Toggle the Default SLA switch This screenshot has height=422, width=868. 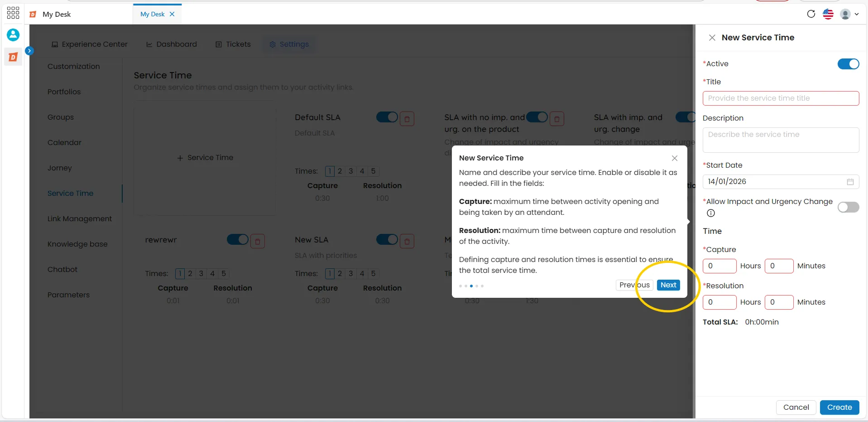[x=387, y=117]
